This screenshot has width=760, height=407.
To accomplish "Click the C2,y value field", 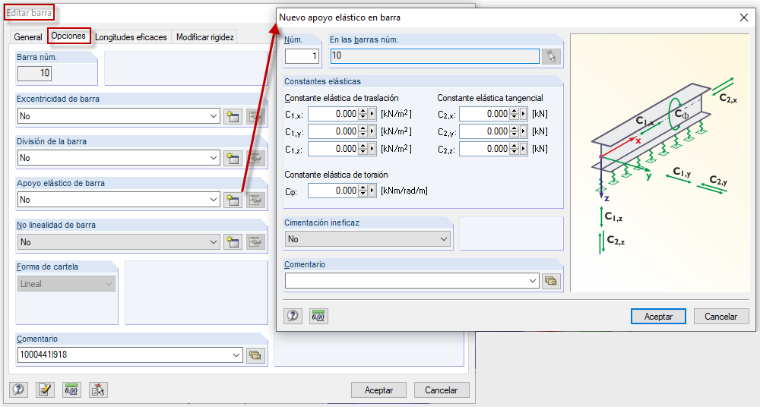I will 485,132.
